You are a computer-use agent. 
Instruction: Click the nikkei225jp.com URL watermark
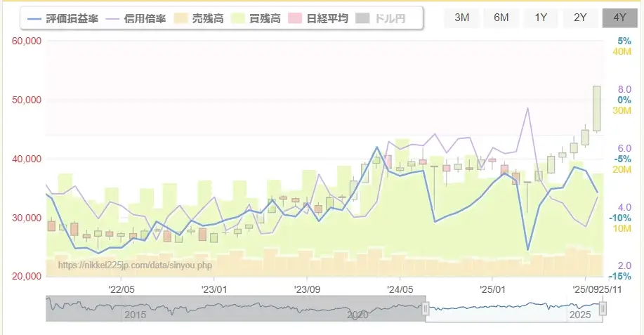[134, 265]
